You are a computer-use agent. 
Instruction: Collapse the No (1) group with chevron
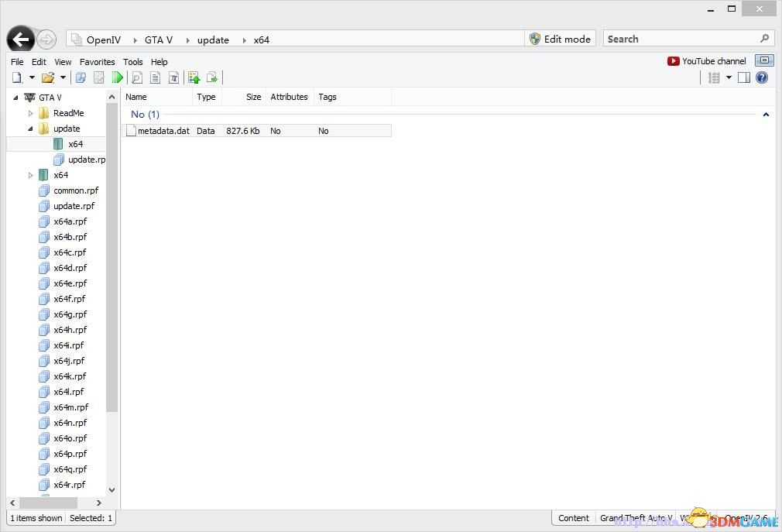[x=766, y=115]
